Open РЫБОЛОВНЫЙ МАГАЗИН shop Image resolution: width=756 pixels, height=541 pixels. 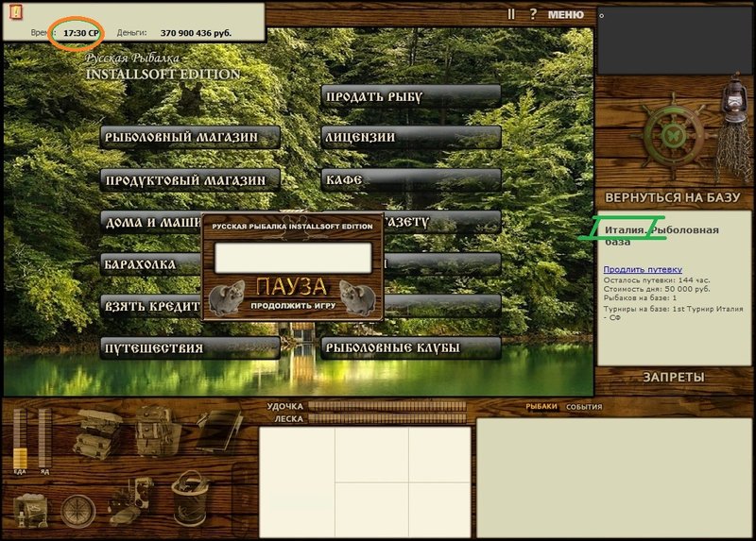[190, 137]
